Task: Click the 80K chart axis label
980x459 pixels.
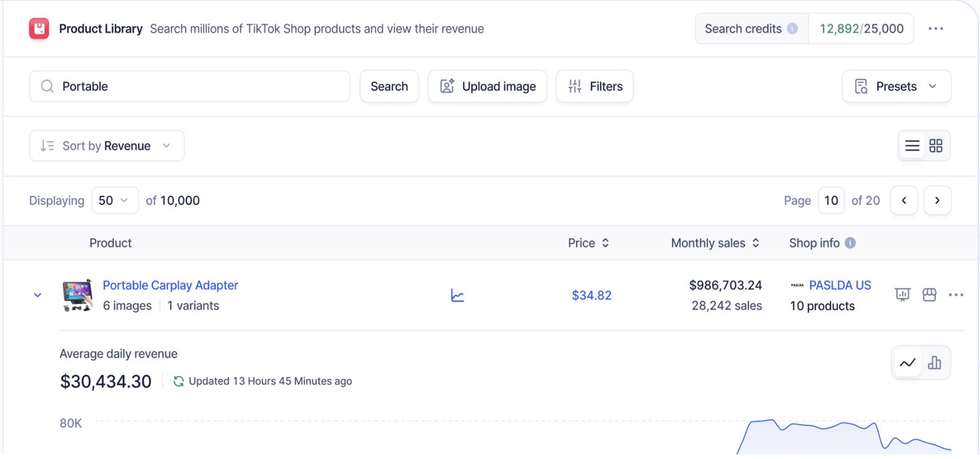Action: pos(70,424)
